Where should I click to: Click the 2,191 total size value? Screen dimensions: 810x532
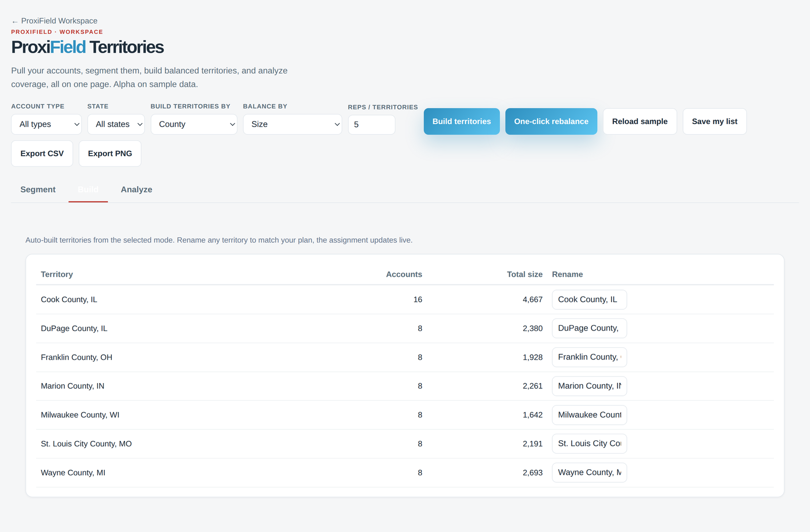[x=533, y=444]
